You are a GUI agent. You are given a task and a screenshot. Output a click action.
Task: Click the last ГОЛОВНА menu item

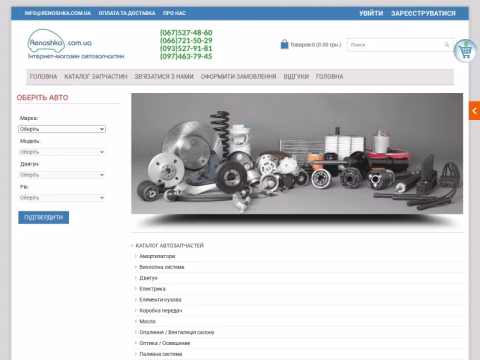coord(330,77)
